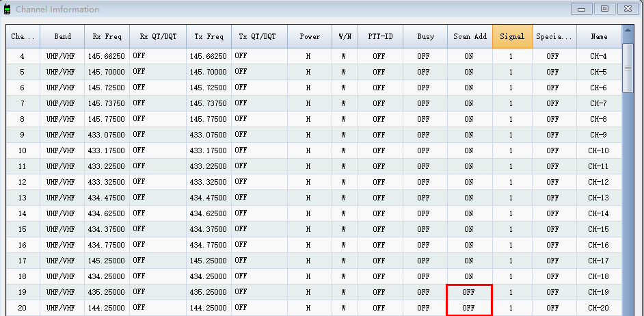Select Tx QT/DQT OFF cell in channel 14 row

(x=259, y=213)
